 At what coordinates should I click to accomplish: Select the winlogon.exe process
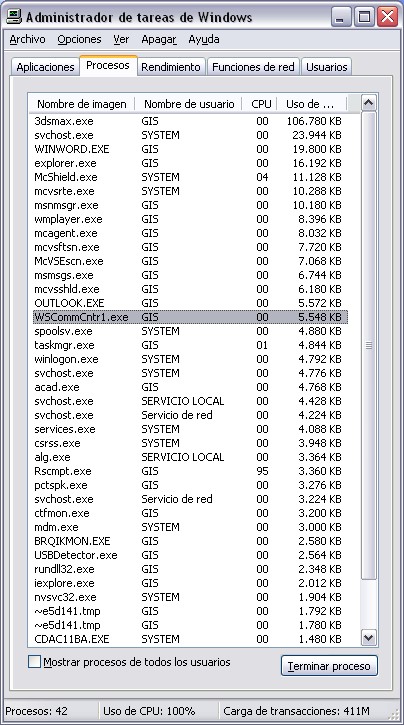pyautogui.click(x=190, y=359)
